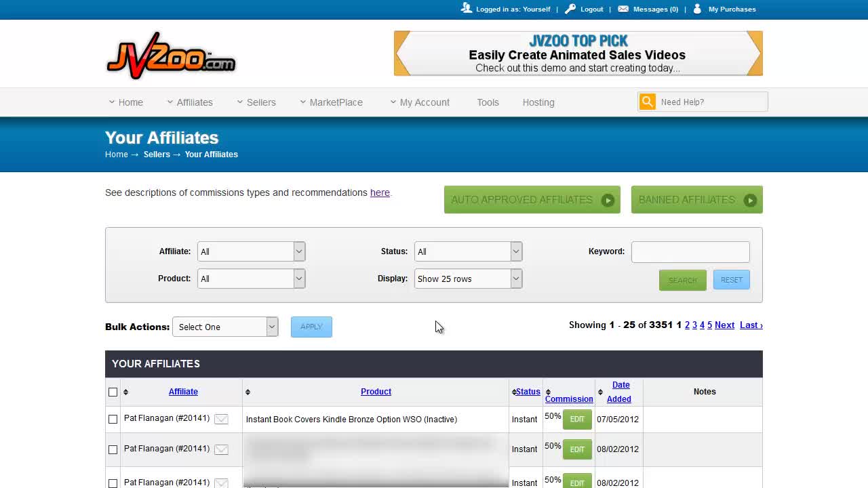The width and height of the screenshot is (868, 488).
Task: Expand the Affiliates navigation menu
Action: (190, 102)
